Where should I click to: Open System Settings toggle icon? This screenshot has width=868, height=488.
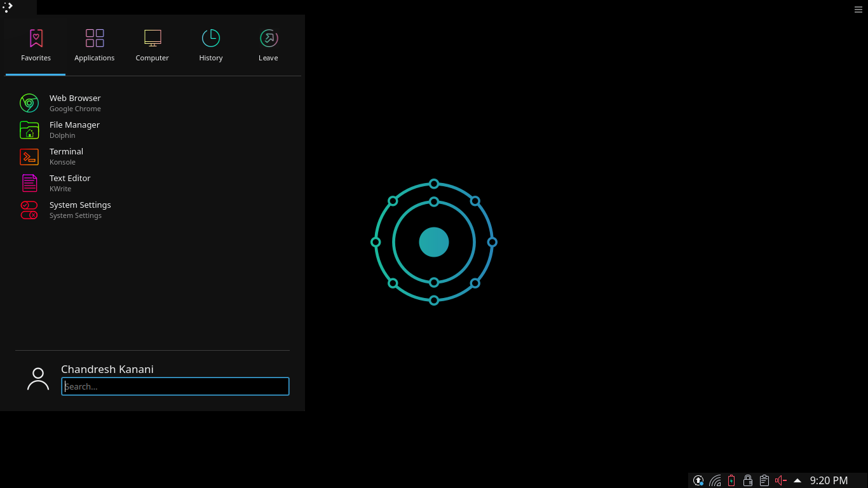[29, 210]
